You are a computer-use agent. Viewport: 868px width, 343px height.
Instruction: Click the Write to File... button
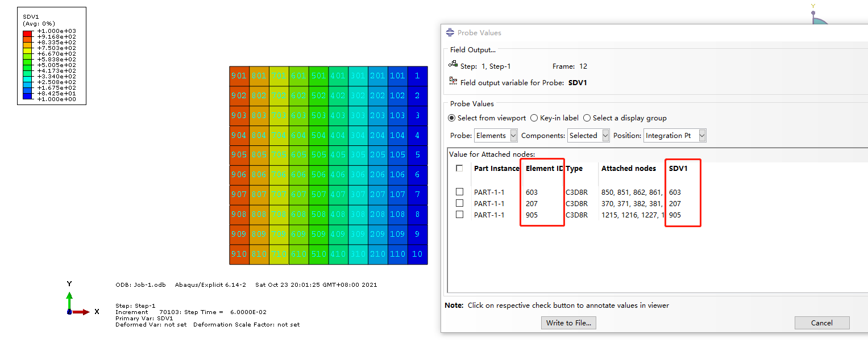(568, 323)
